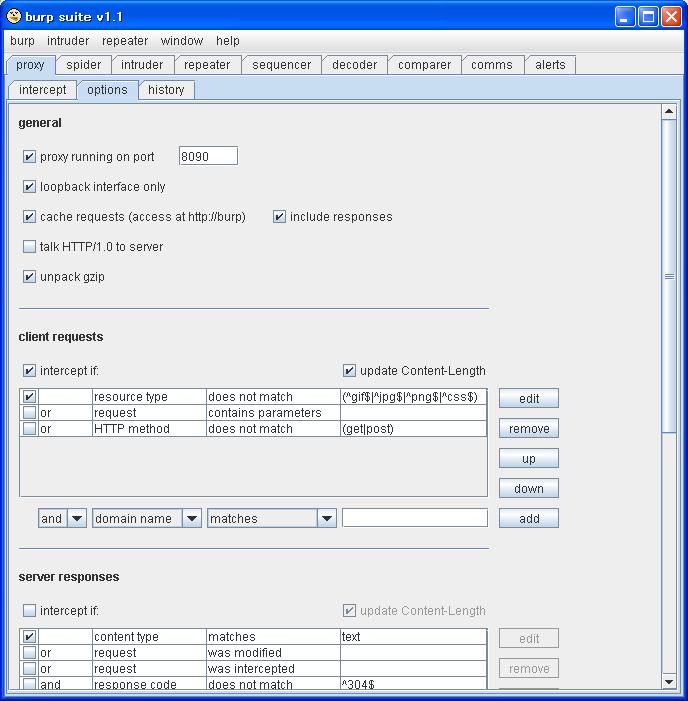Minimize the burp suite window
The width and height of the screenshot is (688, 701).
pyautogui.click(x=625, y=17)
